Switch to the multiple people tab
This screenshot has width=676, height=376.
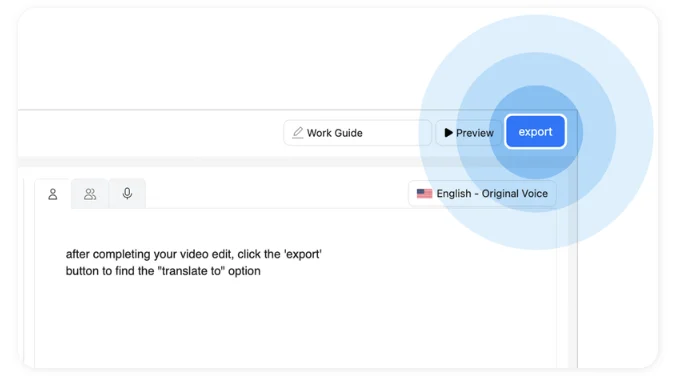[90, 194]
